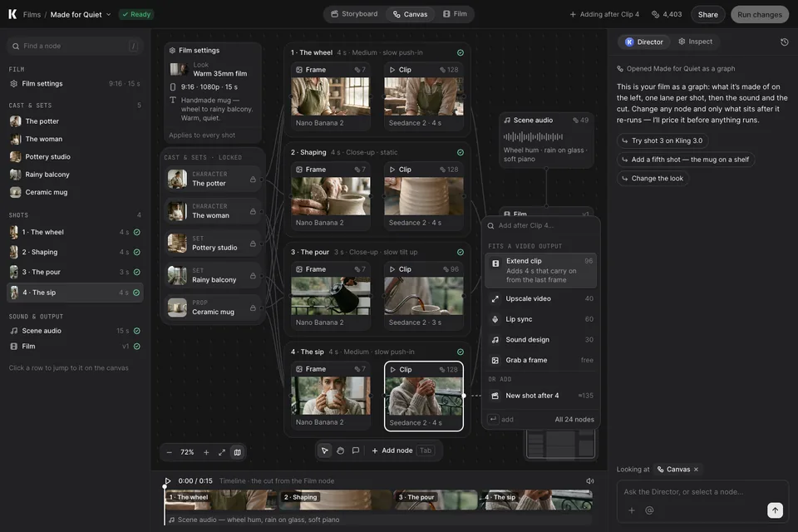Click the credits coin icon showing 4,403
798x532 pixels.
click(656, 14)
